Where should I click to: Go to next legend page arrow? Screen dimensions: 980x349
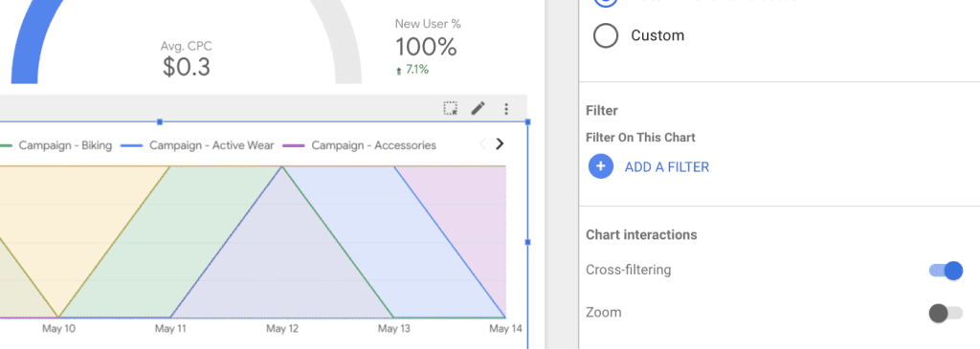[500, 144]
